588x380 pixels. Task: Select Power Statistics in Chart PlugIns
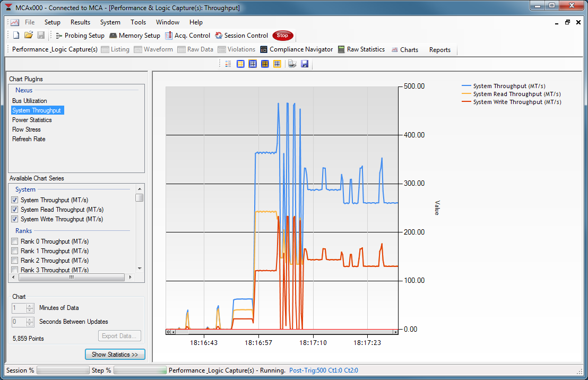pyautogui.click(x=32, y=120)
